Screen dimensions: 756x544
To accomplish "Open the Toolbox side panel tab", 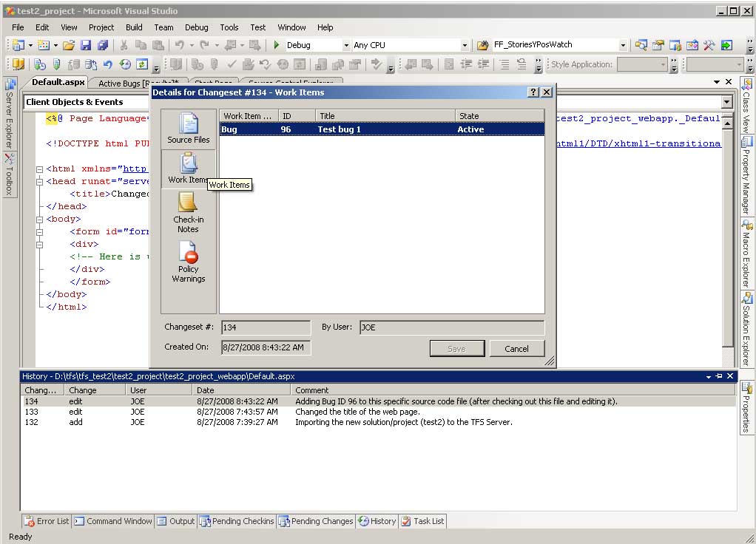I will [x=10, y=175].
